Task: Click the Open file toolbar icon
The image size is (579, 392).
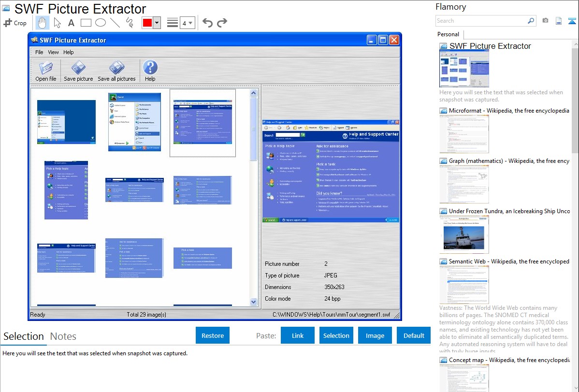Action: (x=46, y=71)
